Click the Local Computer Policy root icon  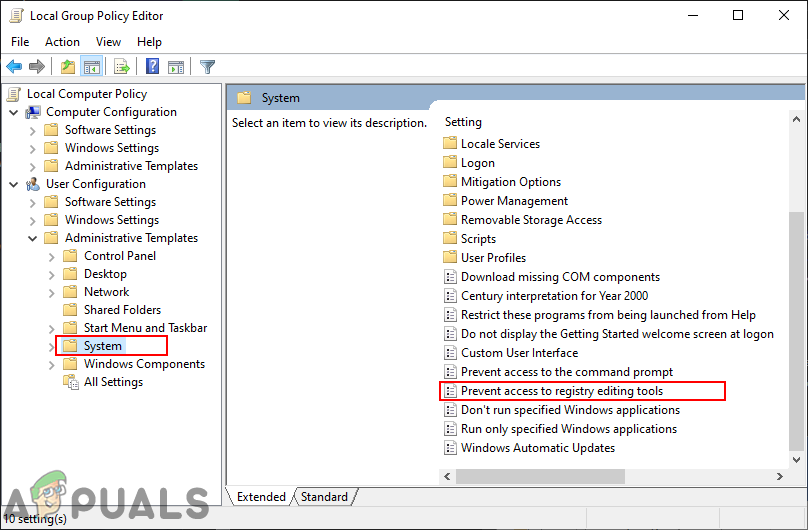click(14, 94)
